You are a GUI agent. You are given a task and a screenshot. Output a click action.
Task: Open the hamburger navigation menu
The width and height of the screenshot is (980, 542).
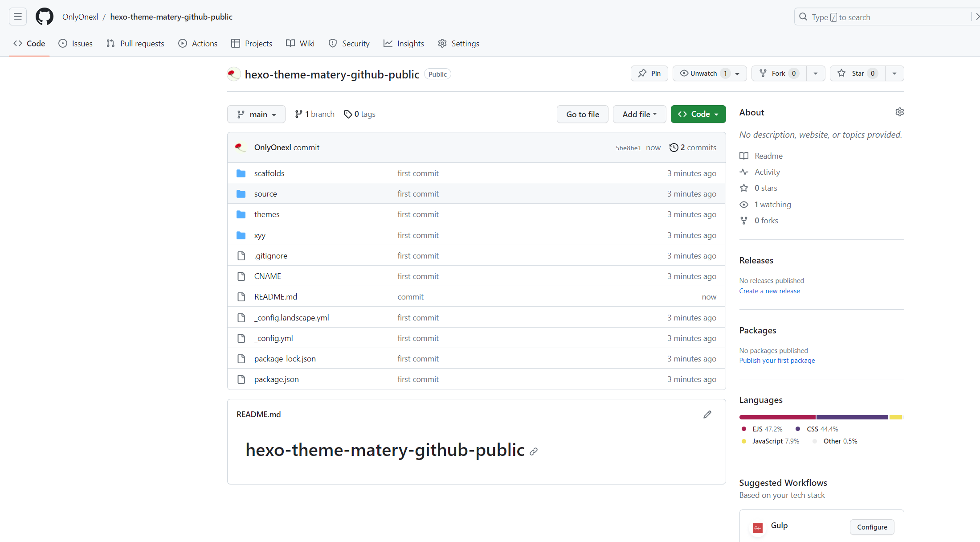18,17
